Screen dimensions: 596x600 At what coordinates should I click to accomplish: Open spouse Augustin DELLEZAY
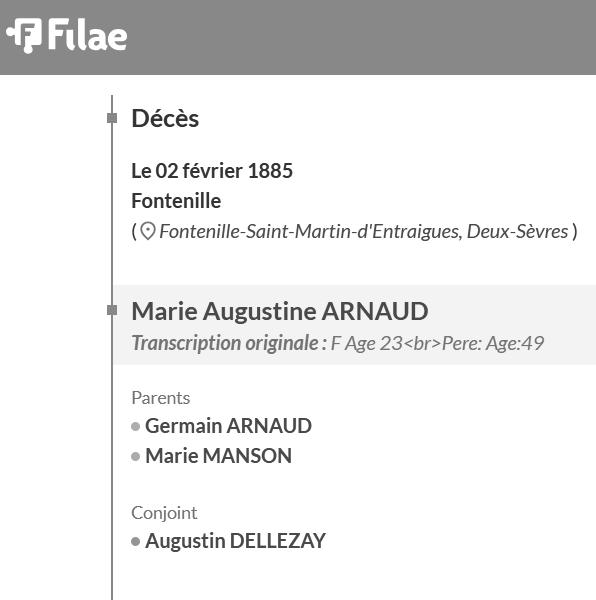pos(235,541)
